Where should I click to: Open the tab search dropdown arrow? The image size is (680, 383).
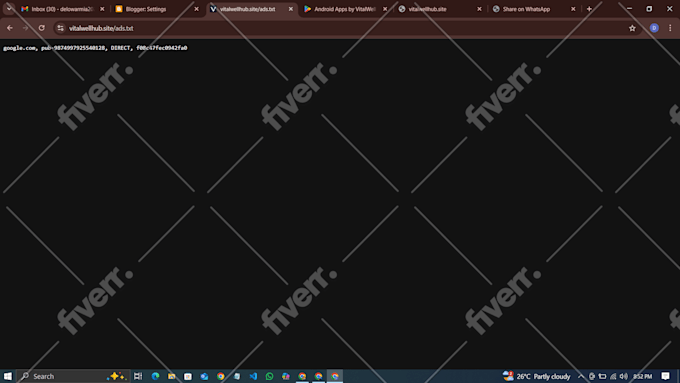(x=9, y=9)
